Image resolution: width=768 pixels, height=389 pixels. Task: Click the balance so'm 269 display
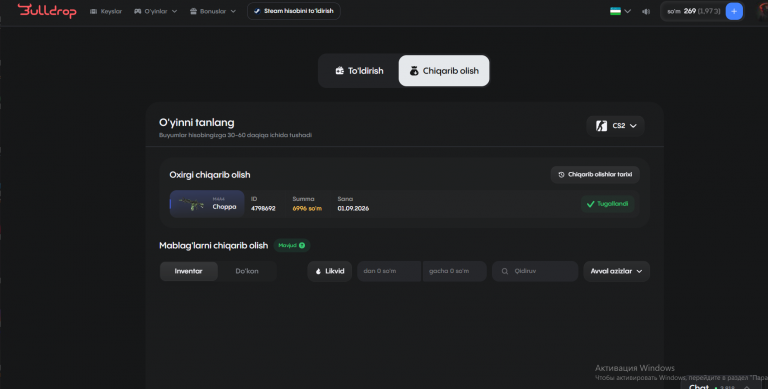693,11
